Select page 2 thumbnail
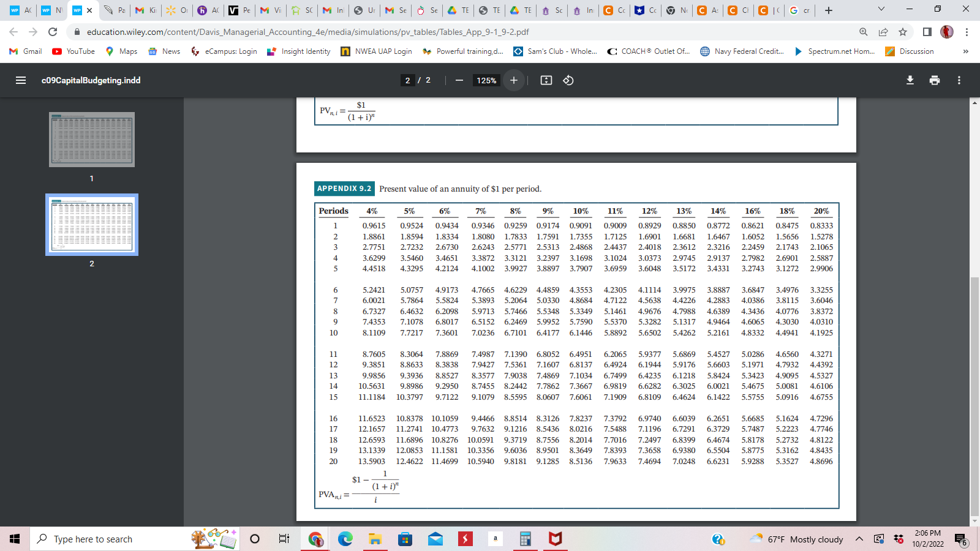 tap(92, 225)
